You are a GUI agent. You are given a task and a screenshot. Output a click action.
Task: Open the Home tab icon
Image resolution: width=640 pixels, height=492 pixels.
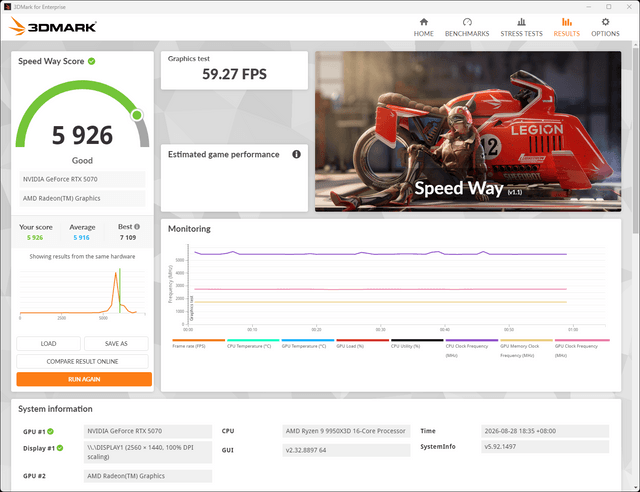pyautogui.click(x=424, y=22)
